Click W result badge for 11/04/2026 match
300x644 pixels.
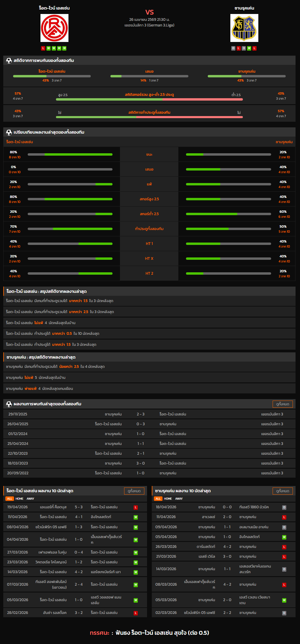136,517
